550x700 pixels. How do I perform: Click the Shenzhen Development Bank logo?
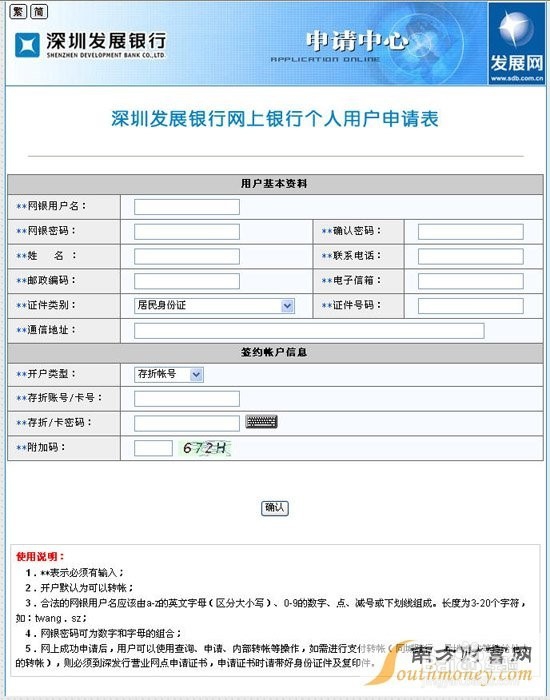pyautogui.click(x=91, y=45)
